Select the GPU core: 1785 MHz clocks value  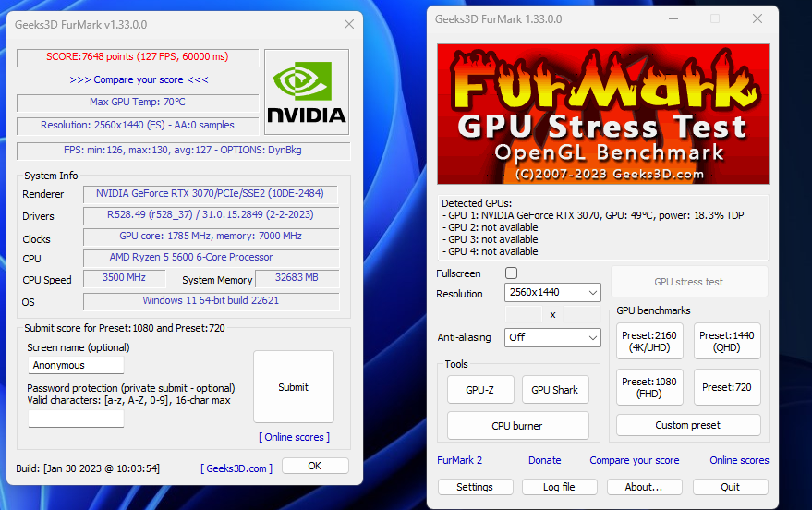click(211, 237)
